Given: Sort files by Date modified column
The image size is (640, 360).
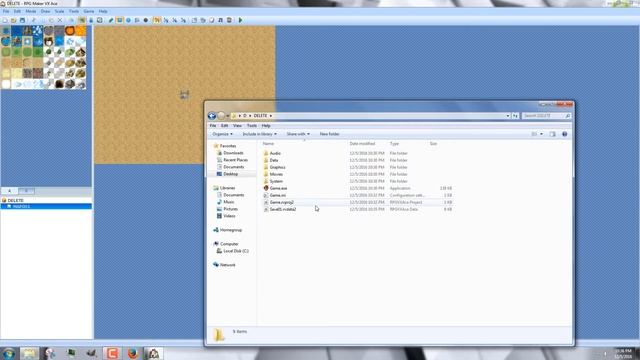Looking at the screenshot, I should (x=362, y=144).
